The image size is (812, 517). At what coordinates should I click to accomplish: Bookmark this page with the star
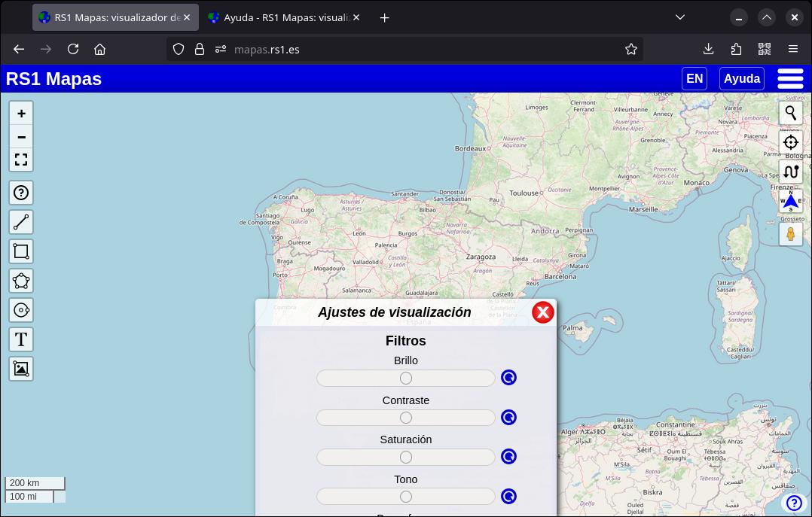point(630,49)
